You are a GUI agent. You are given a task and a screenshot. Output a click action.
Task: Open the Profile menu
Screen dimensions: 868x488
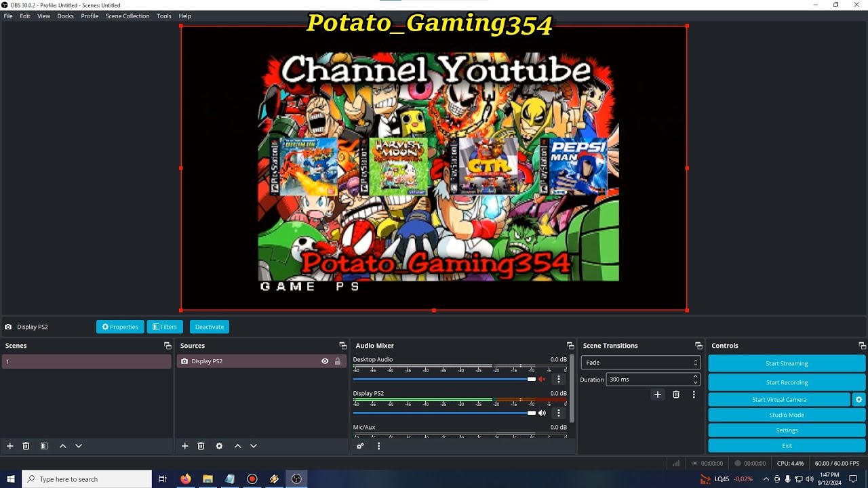[x=90, y=16]
